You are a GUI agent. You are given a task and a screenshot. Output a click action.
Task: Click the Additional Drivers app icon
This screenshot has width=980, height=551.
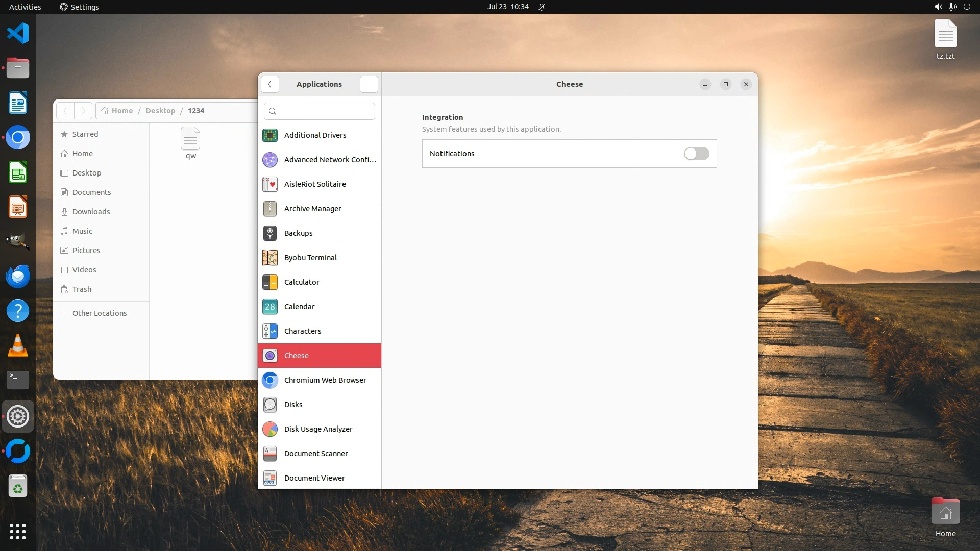[x=269, y=135]
